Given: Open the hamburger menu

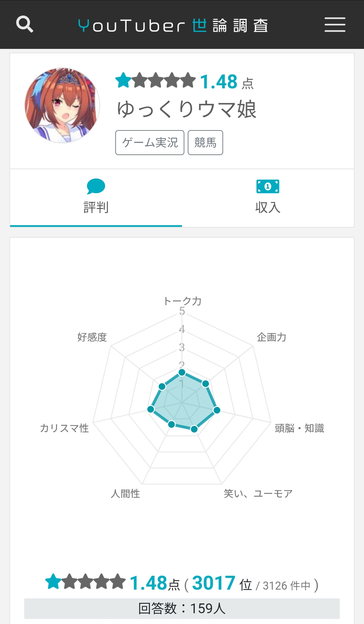Looking at the screenshot, I should click(335, 25).
